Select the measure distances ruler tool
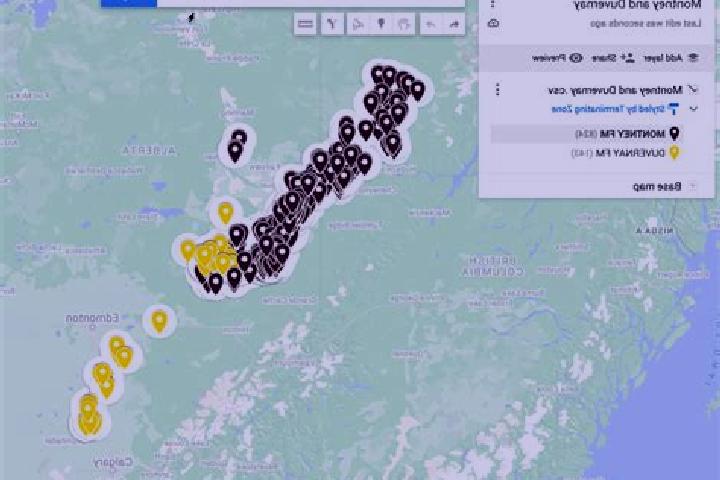The image size is (720, 480). (x=305, y=24)
